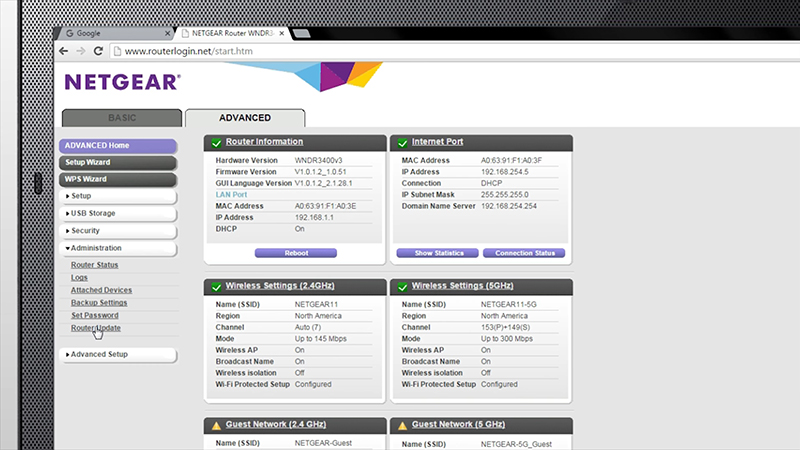
Task: Open the WPS Wizard
Action: [x=118, y=179]
